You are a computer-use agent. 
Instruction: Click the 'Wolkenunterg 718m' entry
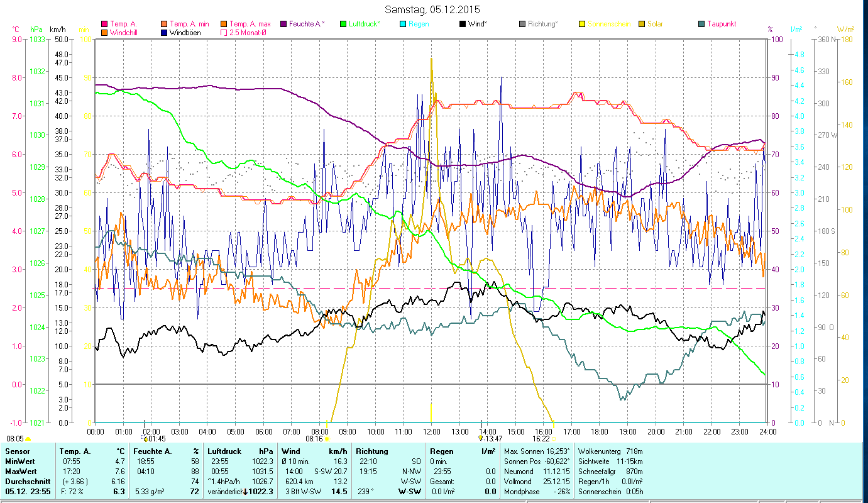pos(609,451)
